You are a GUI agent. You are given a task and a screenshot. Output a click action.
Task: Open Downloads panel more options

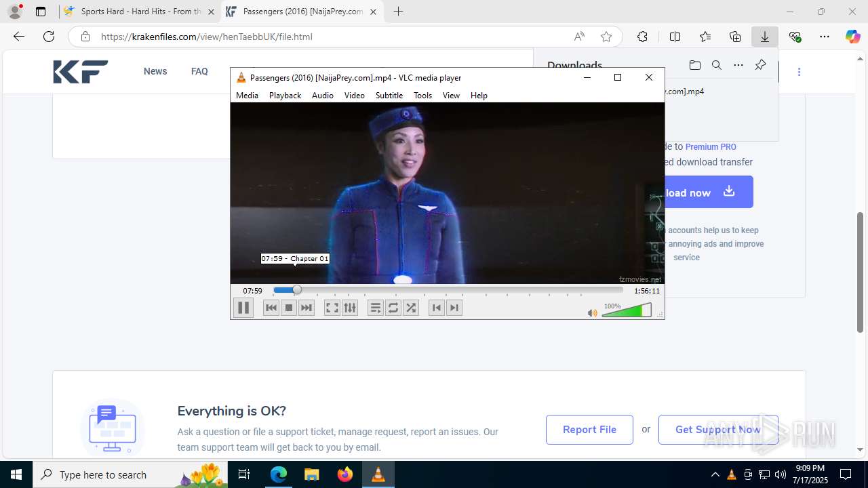coord(738,65)
